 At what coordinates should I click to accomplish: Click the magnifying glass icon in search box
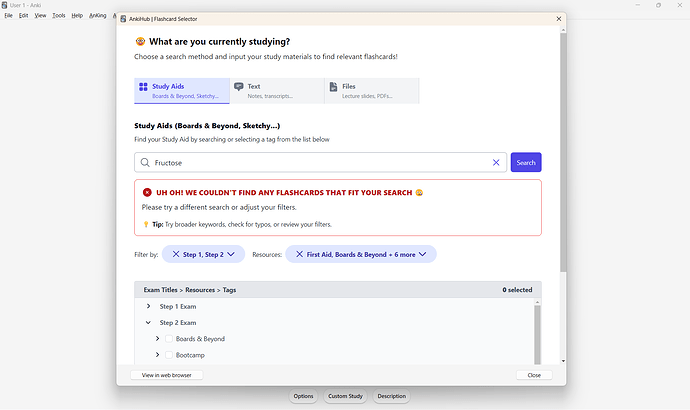point(145,162)
